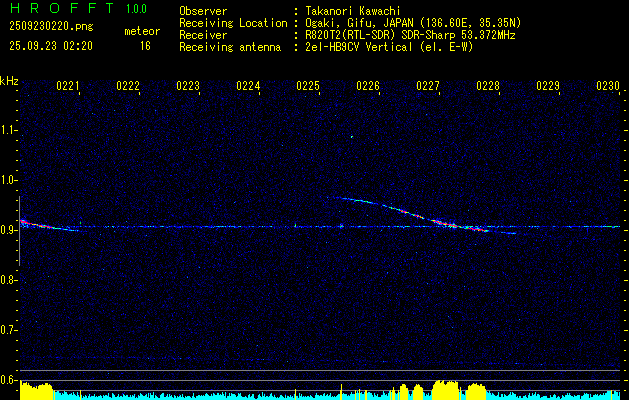Click the 0.8 kHz frequency tick label
This screenshot has height=400, width=629.
coord(8,280)
